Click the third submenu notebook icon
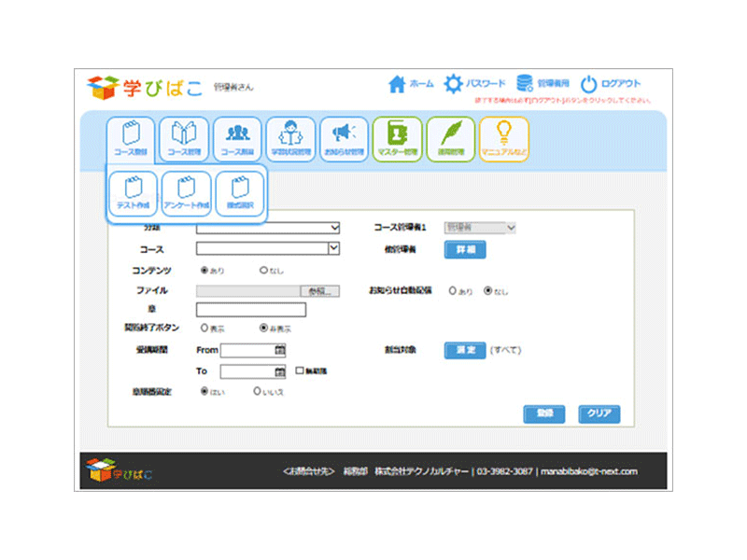The height and width of the screenshot is (560, 747). (x=240, y=194)
